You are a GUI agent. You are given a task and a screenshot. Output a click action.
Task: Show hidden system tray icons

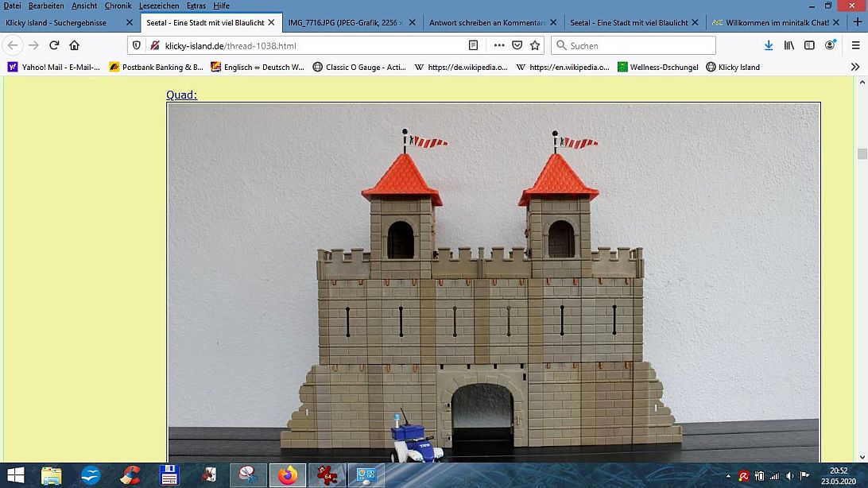tap(729, 475)
